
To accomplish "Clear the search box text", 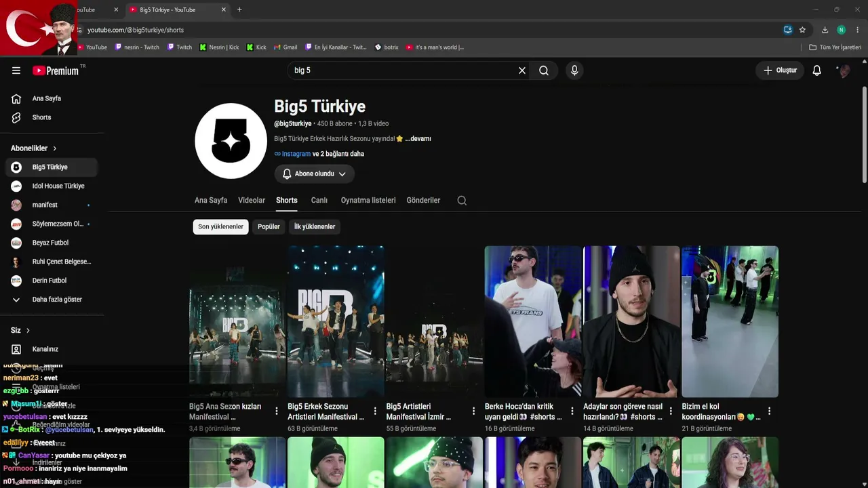I will 522,70.
